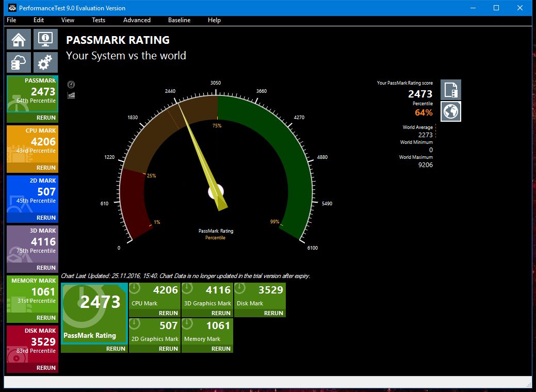Click the bottom 2D Graphics Mark tile
This screenshot has height=392, width=536.
[x=155, y=332]
